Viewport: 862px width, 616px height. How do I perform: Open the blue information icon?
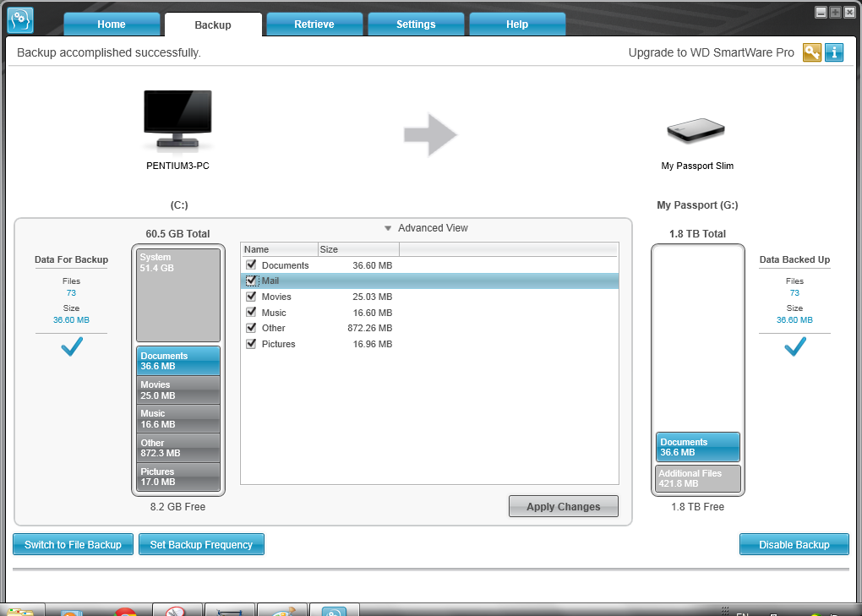click(834, 52)
